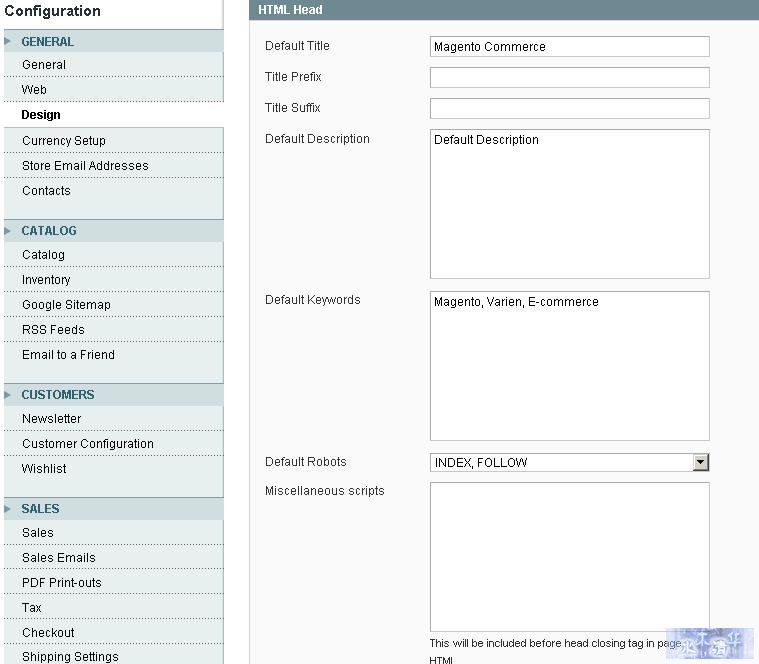Open RSS Feeds configuration
This screenshot has width=759, height=664.
(x=113, y=330)
